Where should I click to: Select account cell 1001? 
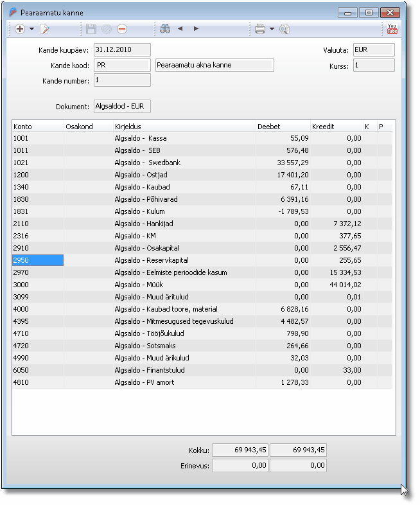(38, 138)
